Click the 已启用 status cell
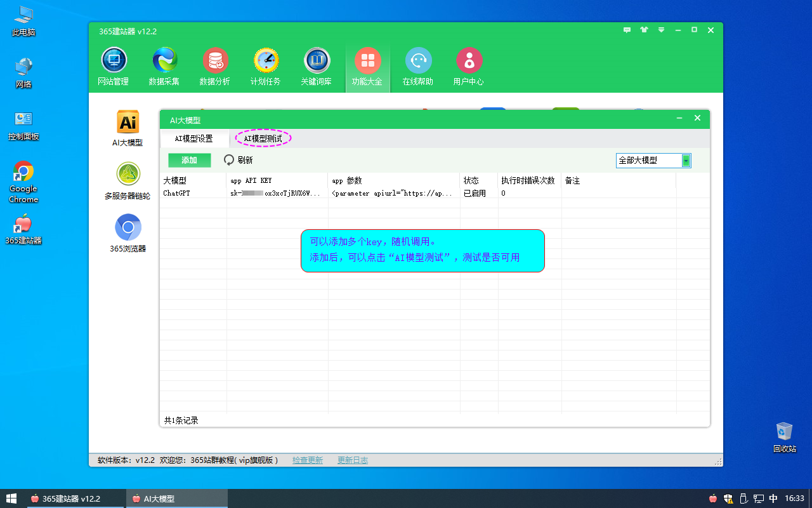Image resolution: width=812 pixels, height=508 pixels. 479,193
